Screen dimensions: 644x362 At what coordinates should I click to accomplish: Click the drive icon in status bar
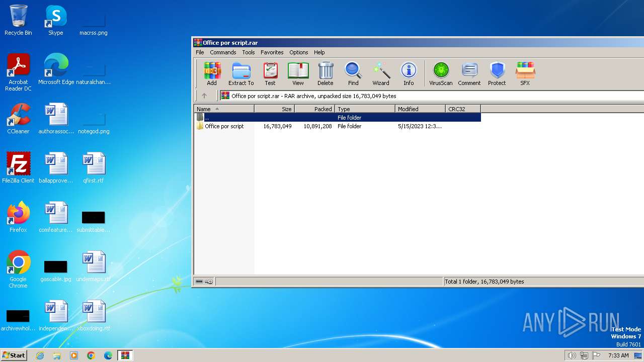(x=199, y=282)
